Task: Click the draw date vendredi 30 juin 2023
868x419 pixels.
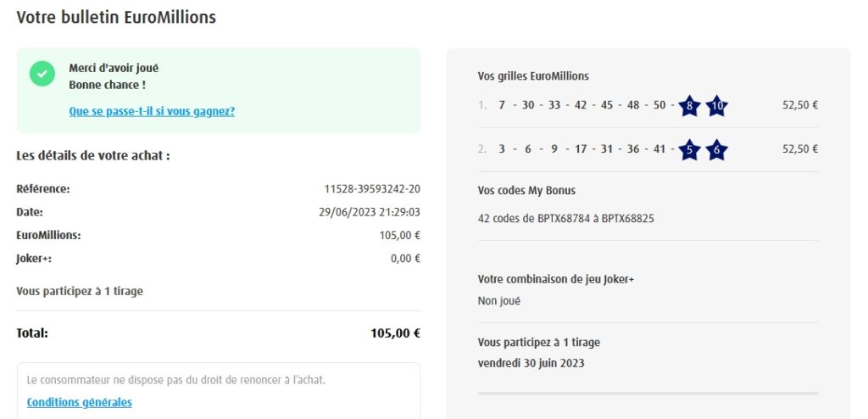Action: point(531,363)
